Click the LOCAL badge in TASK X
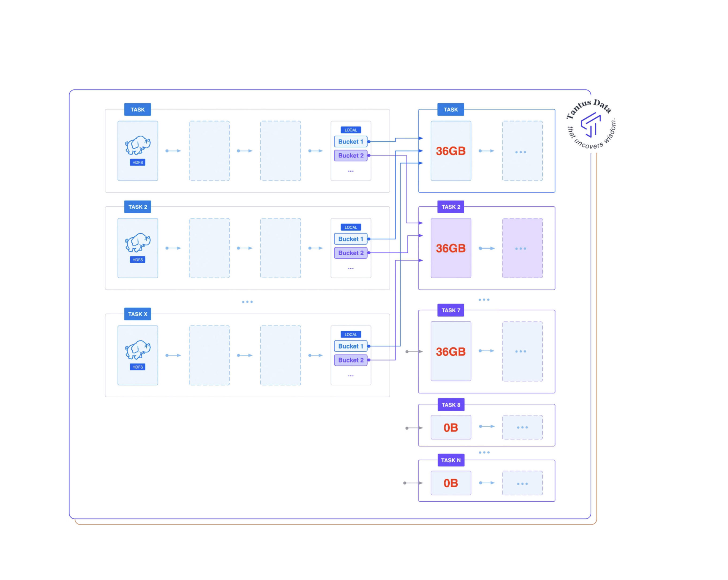The width and height of the screenshot is (728, 580). [351, 334]
